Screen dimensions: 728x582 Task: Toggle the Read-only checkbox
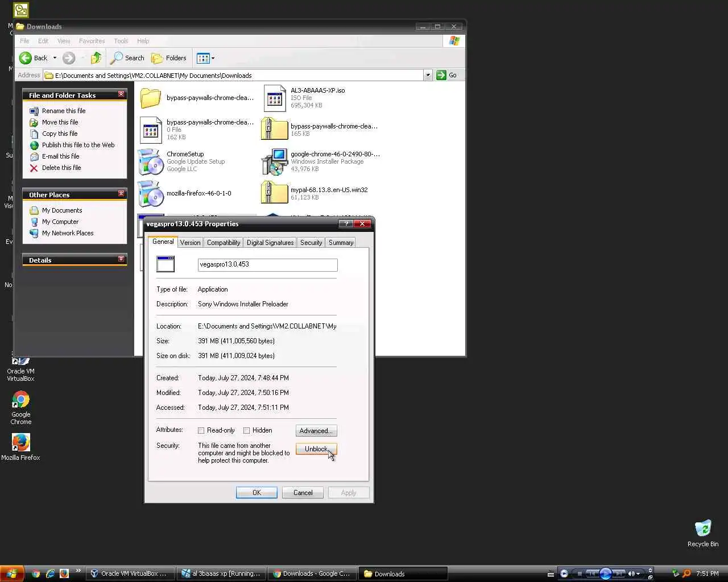(201, 431)
